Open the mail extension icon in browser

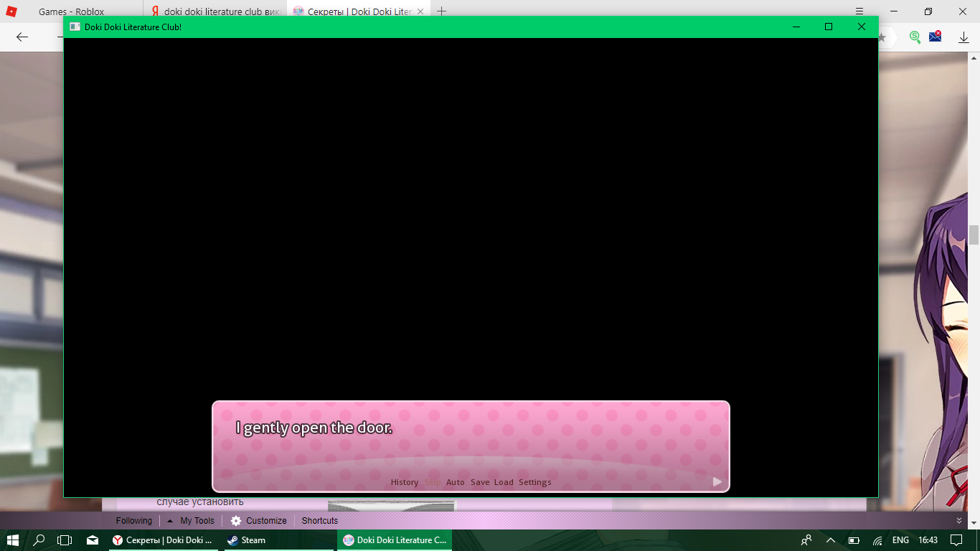click(935, 37)
